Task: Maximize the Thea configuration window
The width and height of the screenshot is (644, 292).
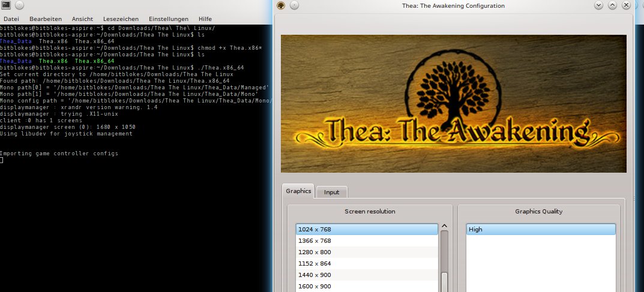Action: click(x=612, y=5)
